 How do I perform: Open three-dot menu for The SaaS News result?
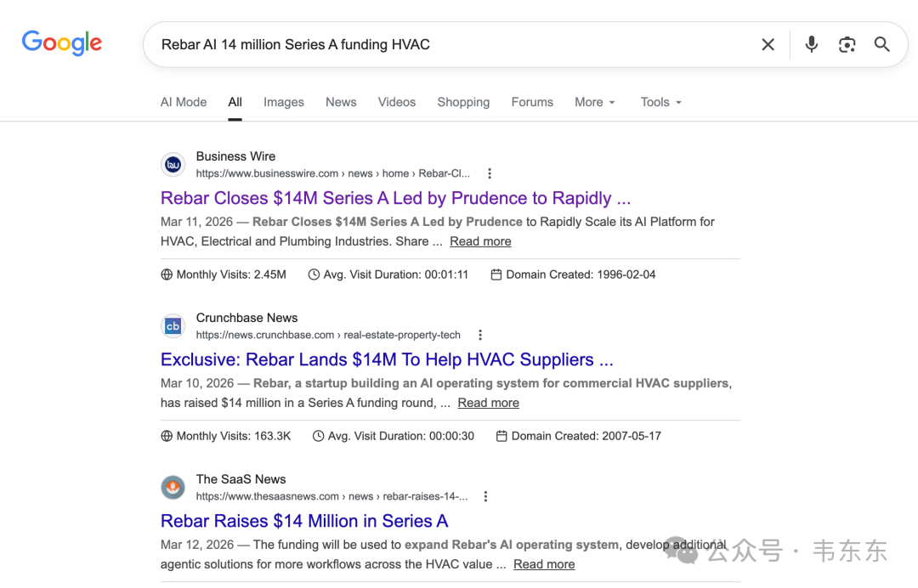[485, 496]
